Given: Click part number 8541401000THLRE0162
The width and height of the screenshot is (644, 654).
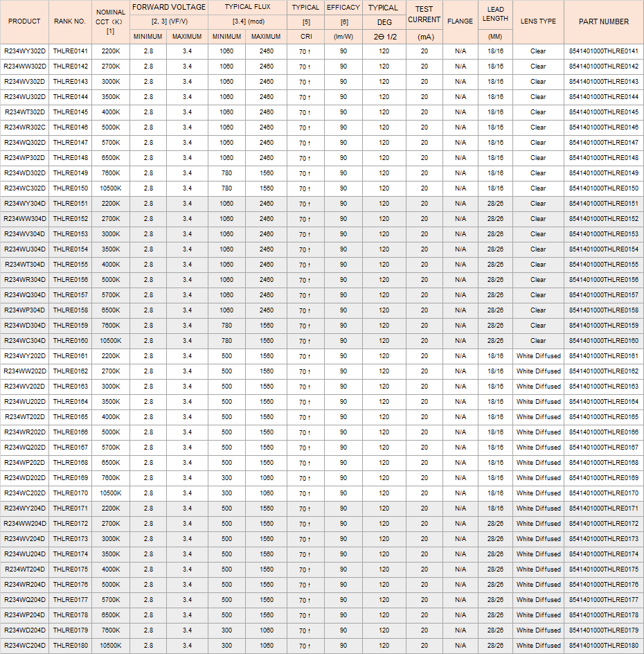Looking at the screenshot, I should (604, 371).
